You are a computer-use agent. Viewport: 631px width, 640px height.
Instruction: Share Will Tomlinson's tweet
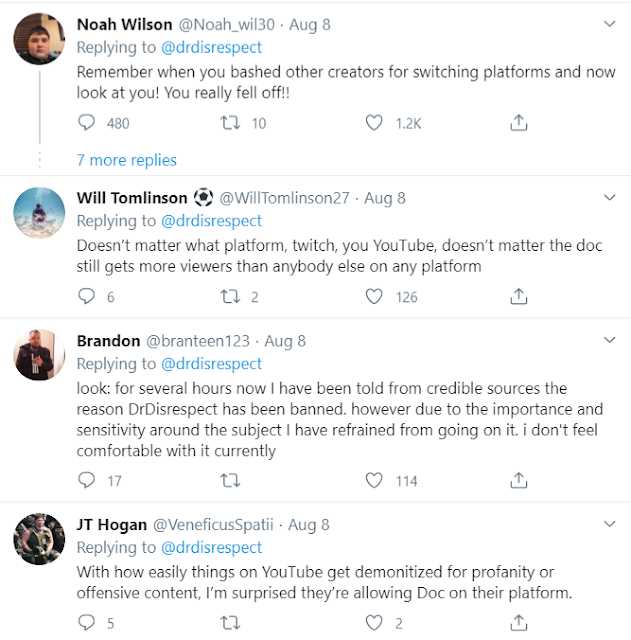click(x=518, y=296)
